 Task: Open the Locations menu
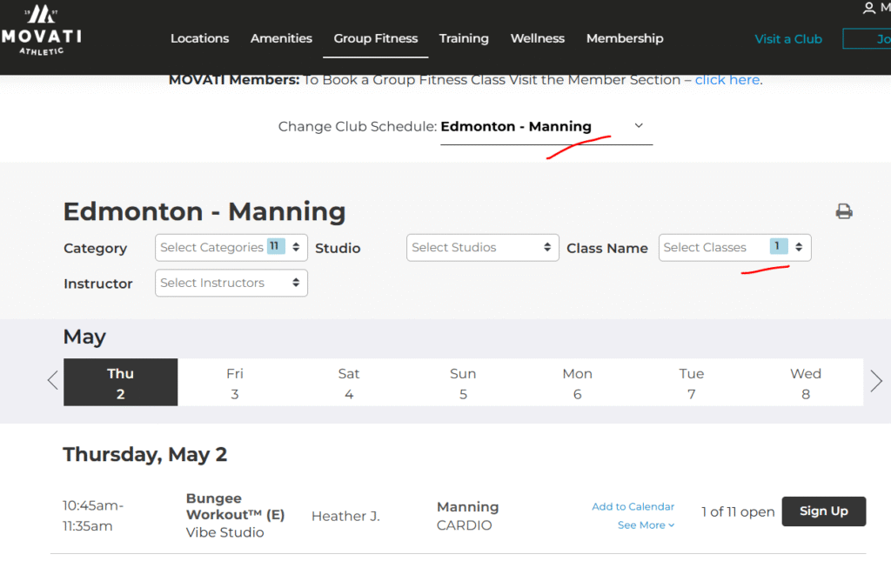[199, 38]
